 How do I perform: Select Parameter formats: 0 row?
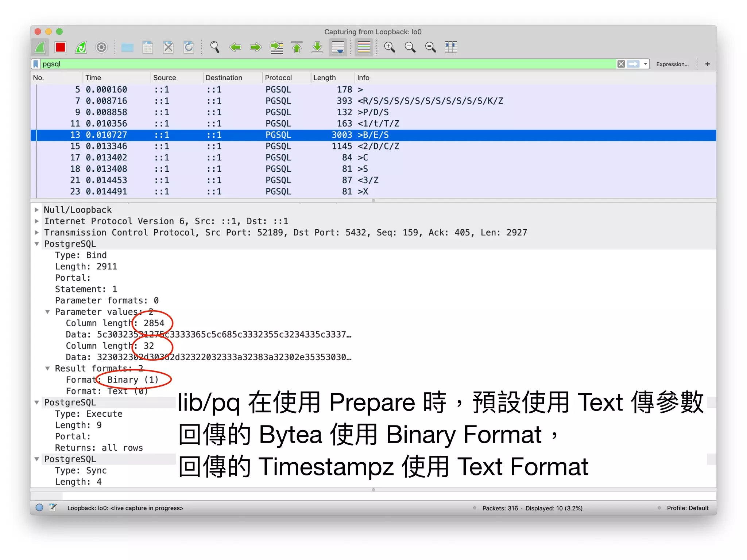(107, 301)
